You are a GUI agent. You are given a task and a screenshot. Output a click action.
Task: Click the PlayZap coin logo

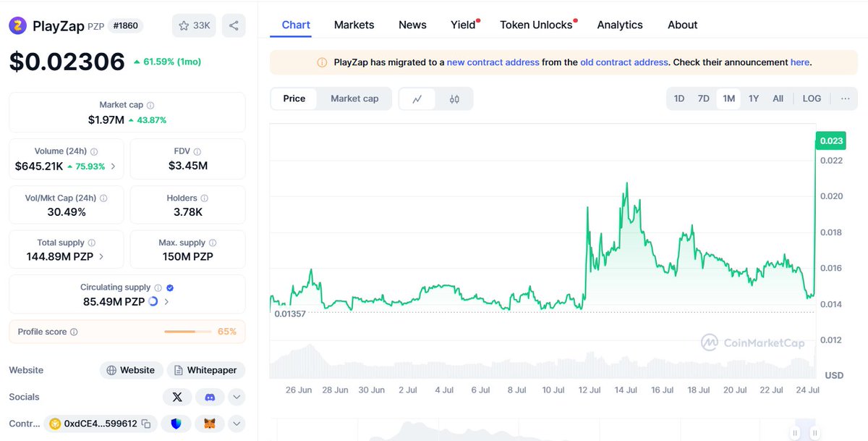18,26
